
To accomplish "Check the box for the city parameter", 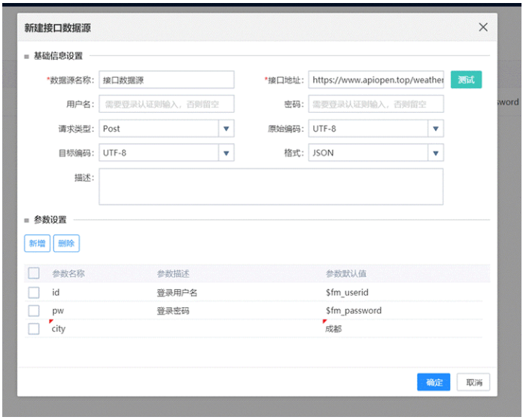I will [34, 329].
